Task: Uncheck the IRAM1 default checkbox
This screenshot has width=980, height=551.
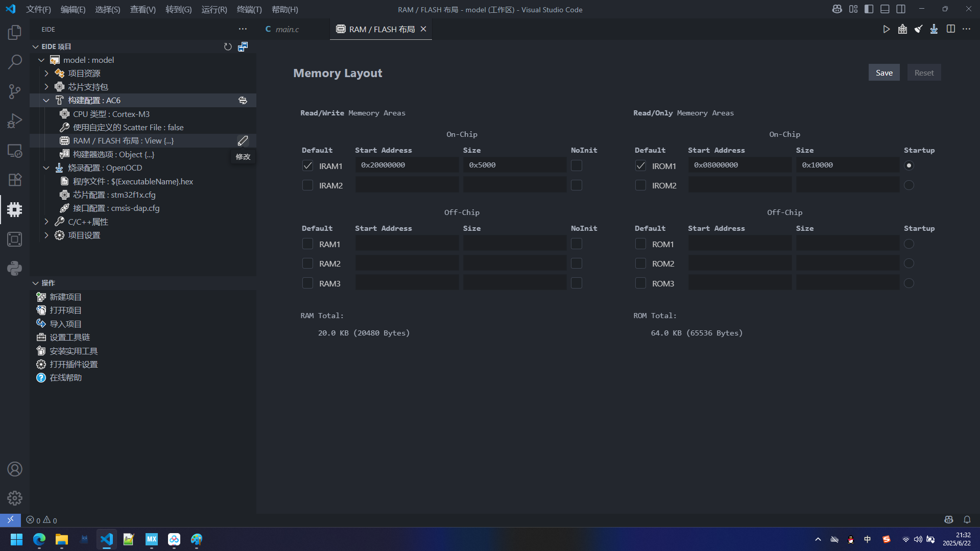Action: click(307, 165)
